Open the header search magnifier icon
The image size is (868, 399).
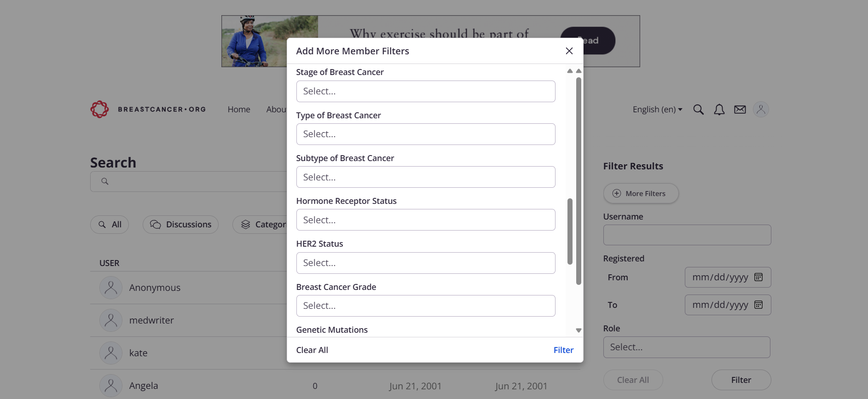click(698, 110)
